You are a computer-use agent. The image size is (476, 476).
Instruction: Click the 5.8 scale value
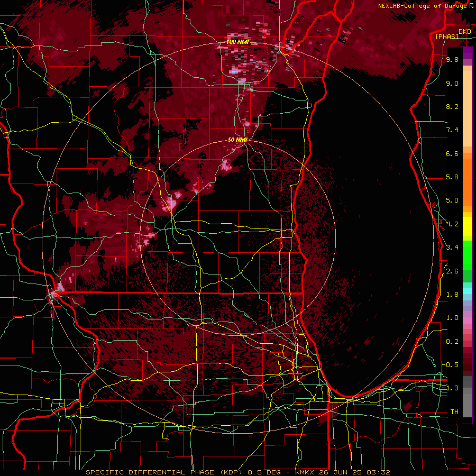coord(452,177)
